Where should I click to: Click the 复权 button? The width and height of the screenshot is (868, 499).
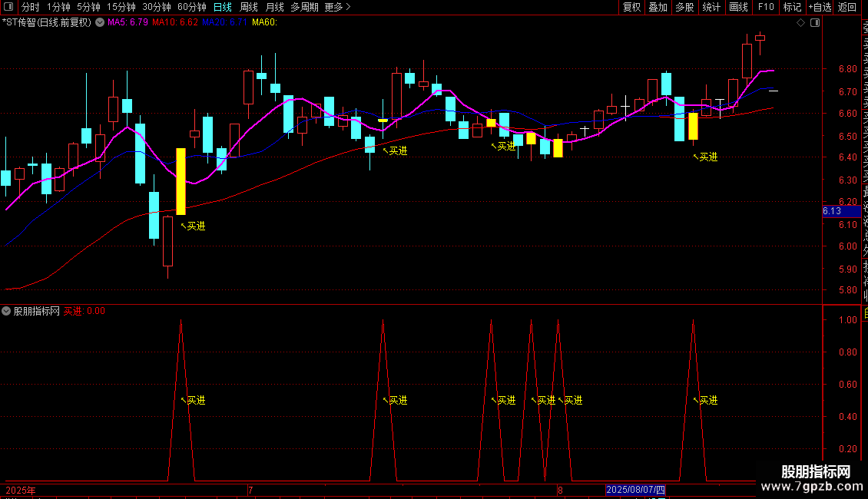pyautogui.click(x=631, y=7)
